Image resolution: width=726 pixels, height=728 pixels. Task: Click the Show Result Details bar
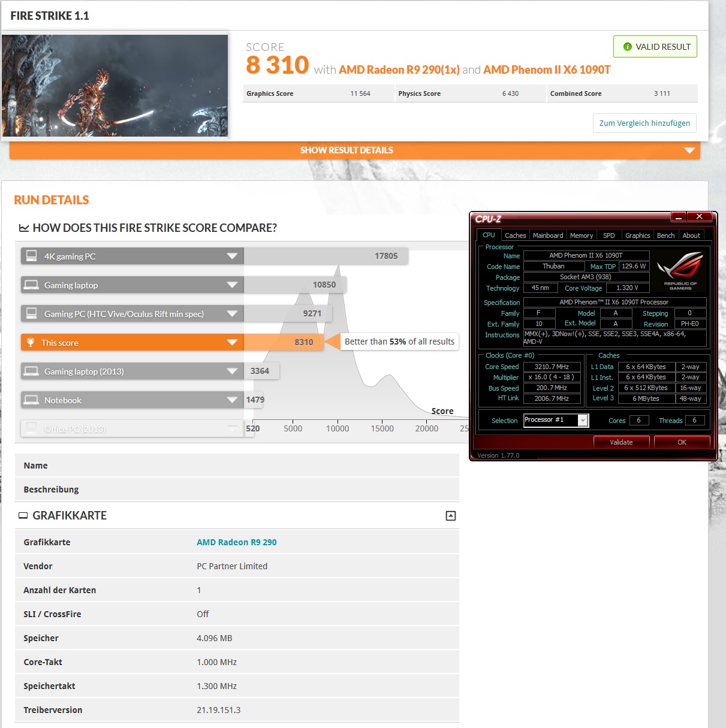click(x=355, y=150)
